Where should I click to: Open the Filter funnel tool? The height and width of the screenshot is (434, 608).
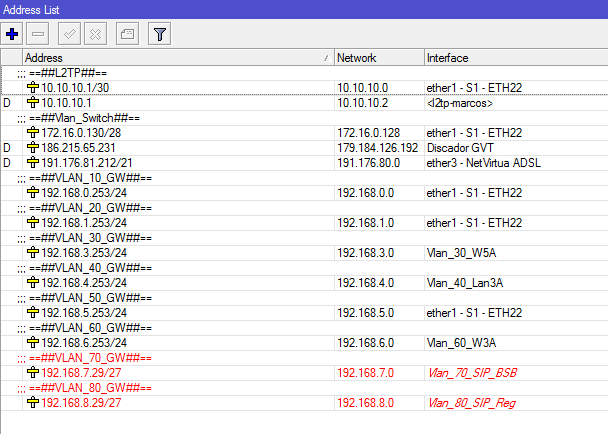point(159,34)
